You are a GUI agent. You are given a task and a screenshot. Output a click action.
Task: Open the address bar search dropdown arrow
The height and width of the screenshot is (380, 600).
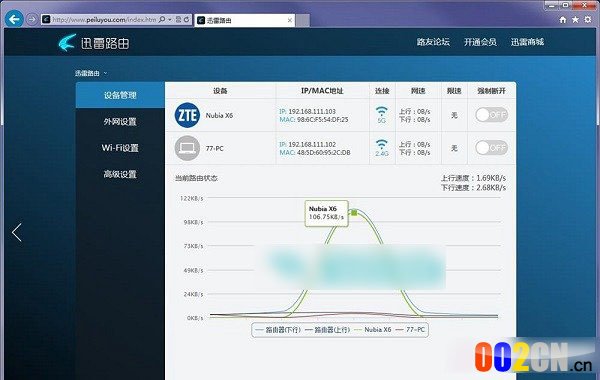click(x=170, y=19)
